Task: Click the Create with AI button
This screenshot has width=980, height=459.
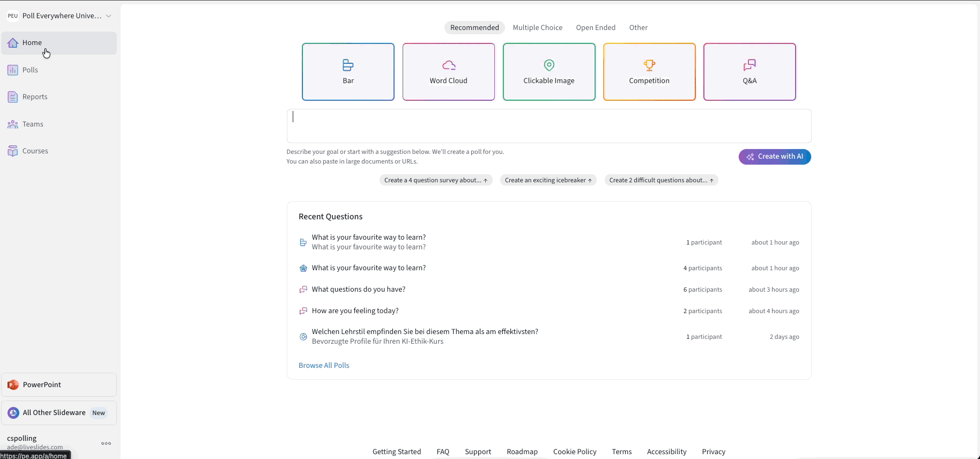Action: [x=775, y=157]
